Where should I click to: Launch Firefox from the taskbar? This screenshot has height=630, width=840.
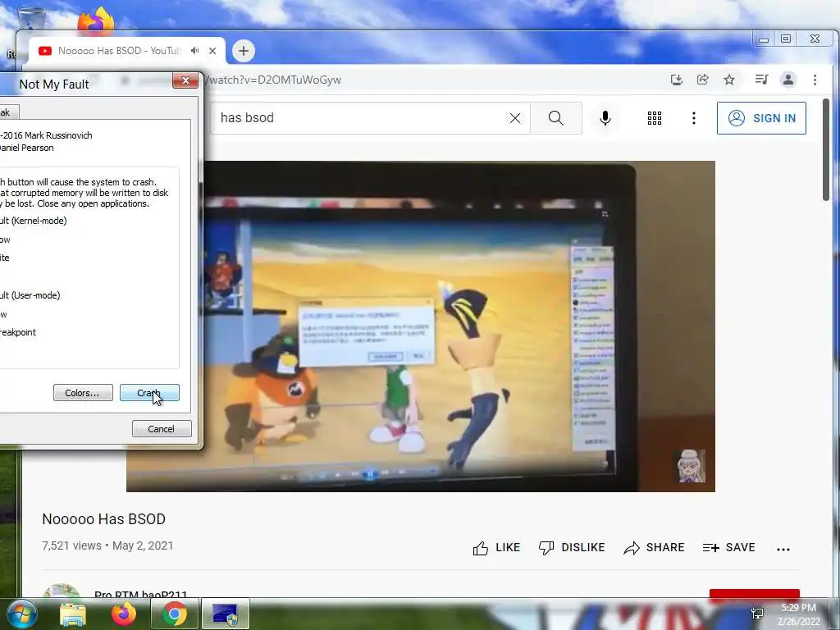[123, 614]
